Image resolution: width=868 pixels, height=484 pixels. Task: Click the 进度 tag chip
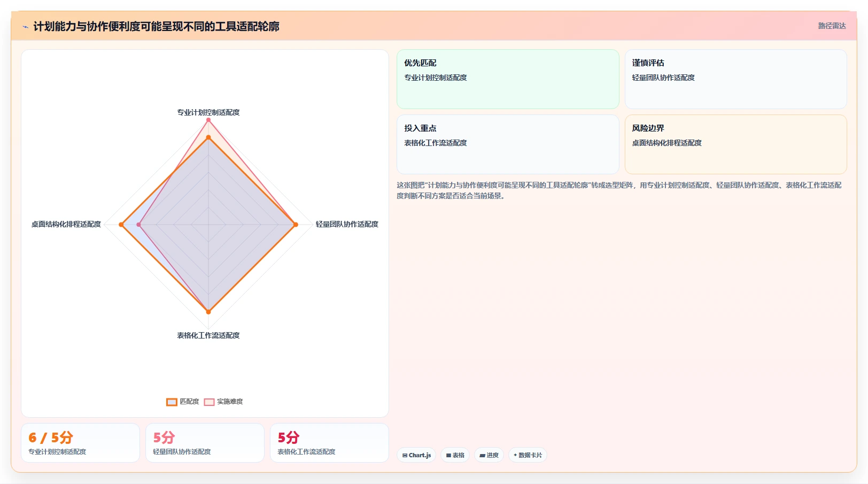coord(489,455)
